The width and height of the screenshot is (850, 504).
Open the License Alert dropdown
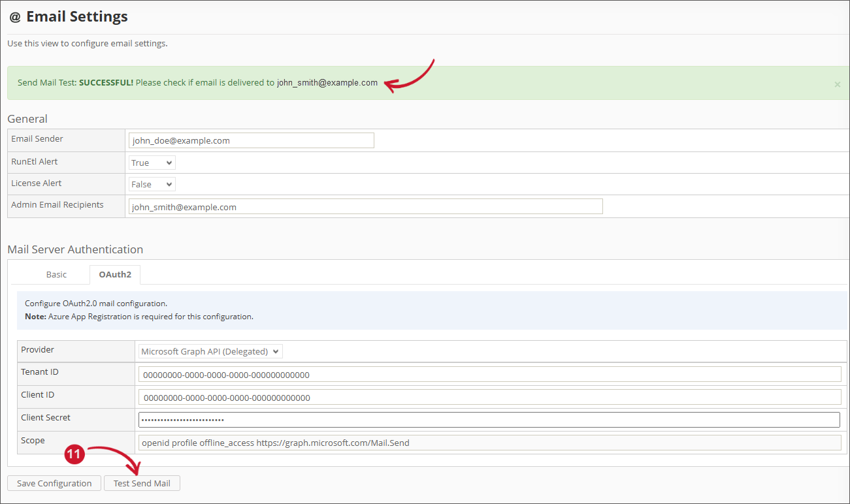(x=151, y=183)
